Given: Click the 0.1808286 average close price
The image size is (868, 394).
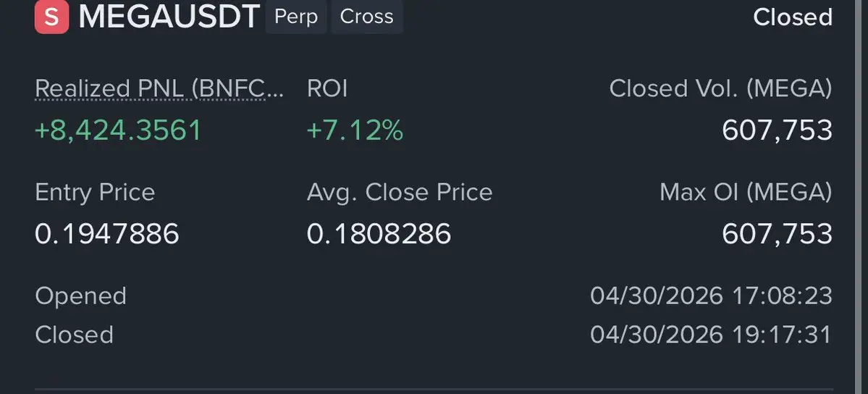Looking at the screenshot, I should [x=379, y=234].
